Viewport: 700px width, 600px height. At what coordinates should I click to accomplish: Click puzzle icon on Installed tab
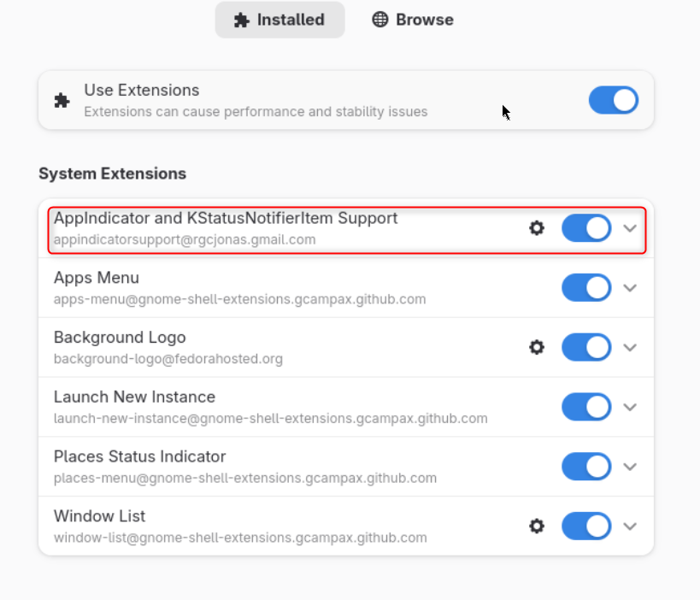pyautogui.click(x=242, y=21)
